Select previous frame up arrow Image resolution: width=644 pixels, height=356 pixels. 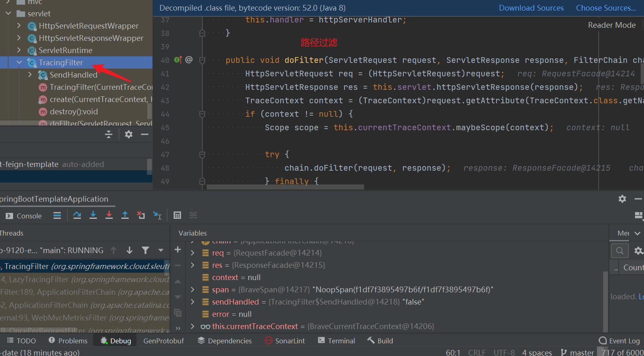pos(114,250)
